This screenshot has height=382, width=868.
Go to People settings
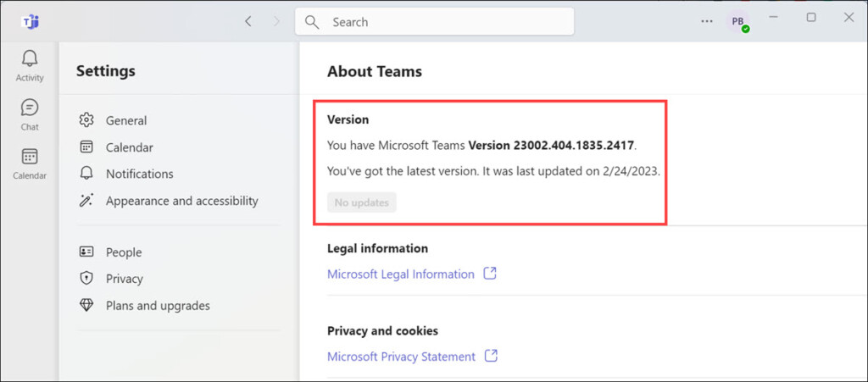pos(124,252)
